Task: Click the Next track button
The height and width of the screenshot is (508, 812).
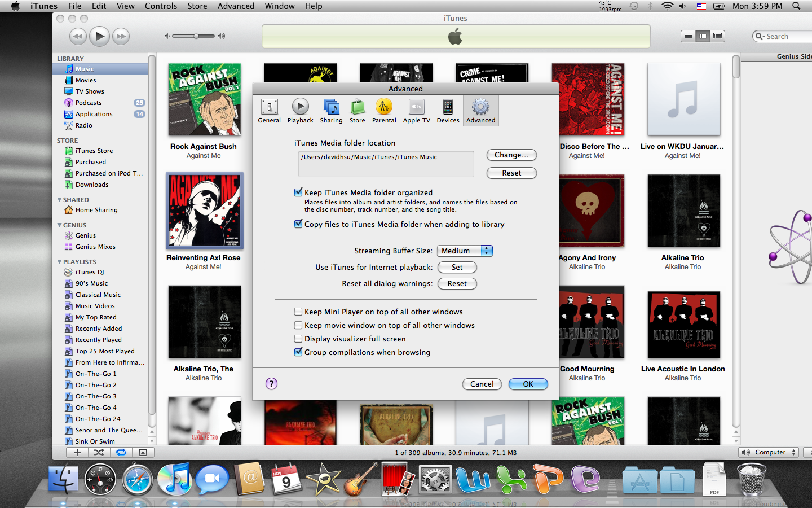Action: (121, 37)
